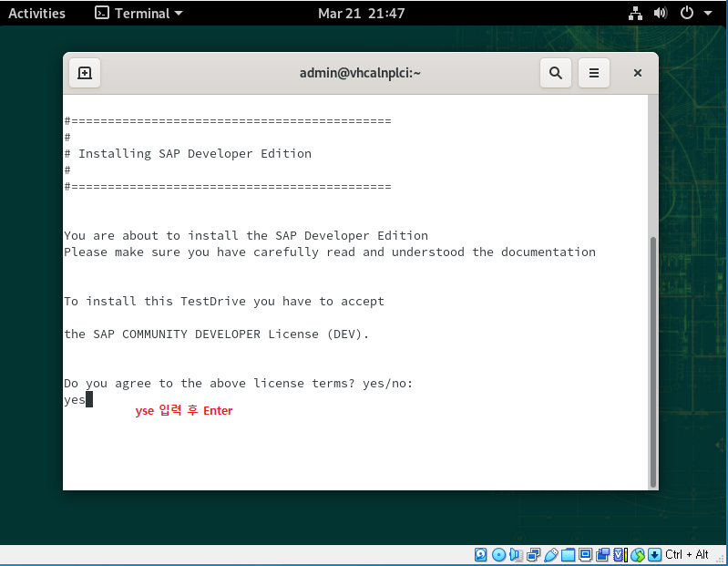The width and height of the screenshot is (728, 566).
Task: Click the 'yes' input line in terminal
Action: (x=78, y=400)
